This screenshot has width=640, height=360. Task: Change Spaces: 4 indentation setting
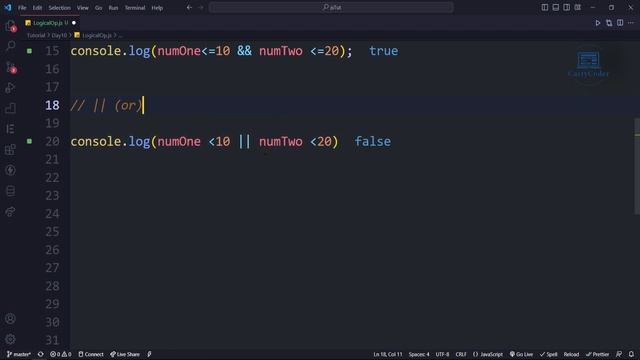pyautogui.click(x=419, y=354)
